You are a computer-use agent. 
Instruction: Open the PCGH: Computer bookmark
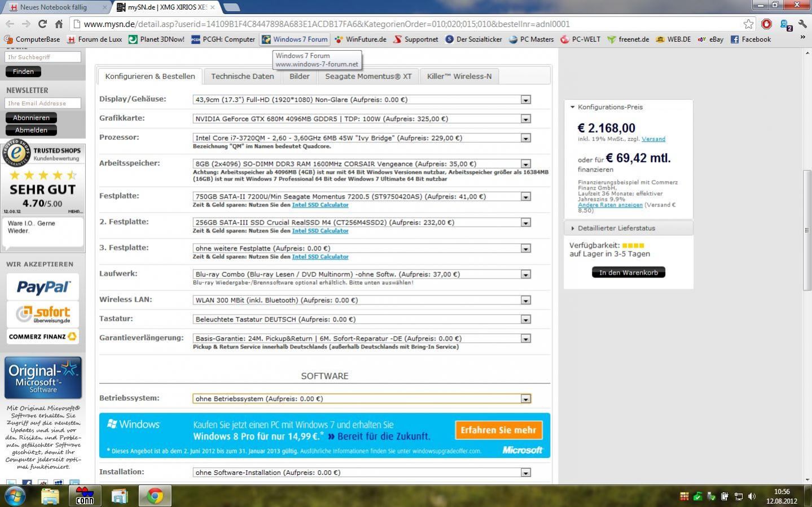223,39
